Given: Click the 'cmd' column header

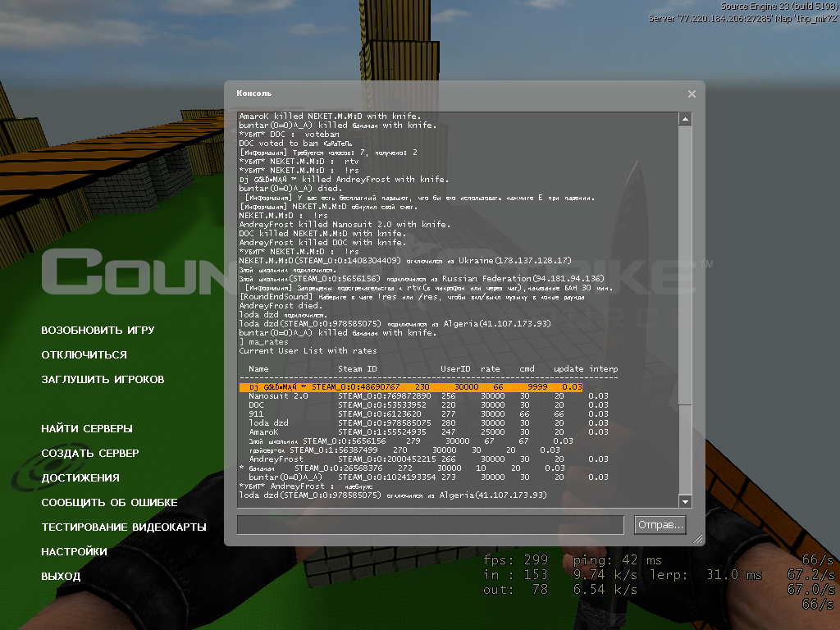Looking at the screenshot, I should point(527,369).
